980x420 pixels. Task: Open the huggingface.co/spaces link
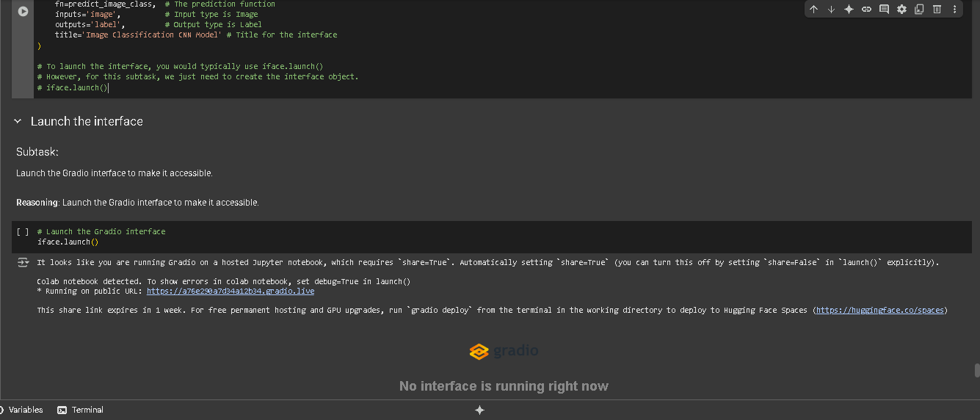(879, 310)
